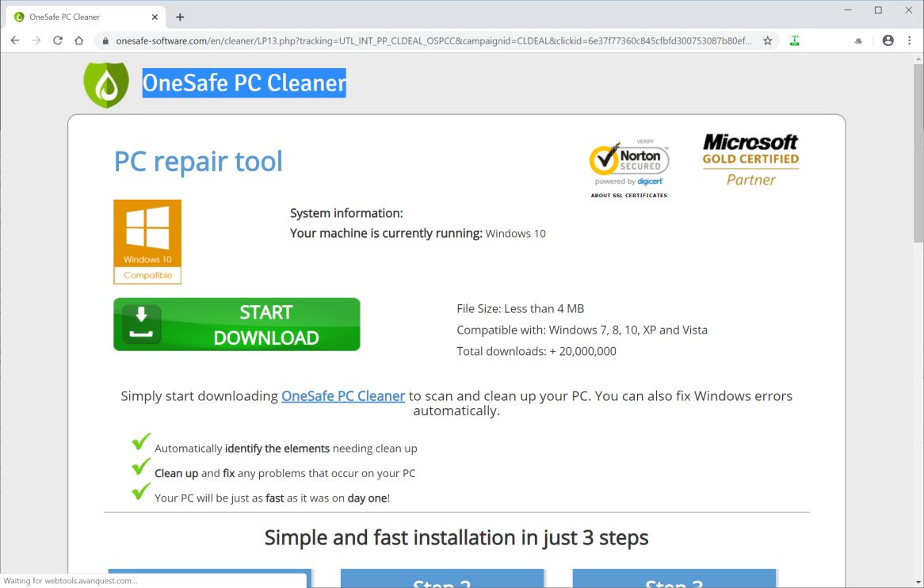Click green checkmark beside 'Automatically identify the elements'
924x588 pixels.
click(141, 441)
